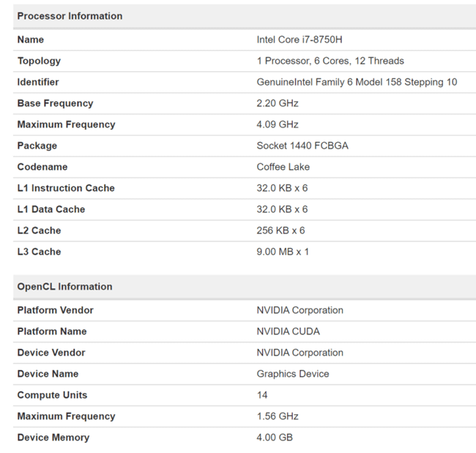Click the Platform Vendor label
The width and height of the screenshot is (476, 453).
point(55,310)
